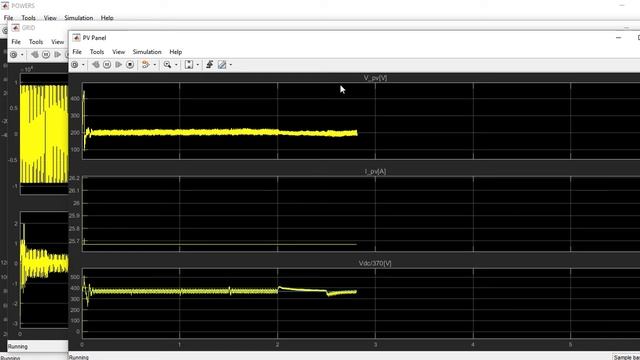Open Simulation menu in POWERS window
640x360 pixels.
[78, 18]
